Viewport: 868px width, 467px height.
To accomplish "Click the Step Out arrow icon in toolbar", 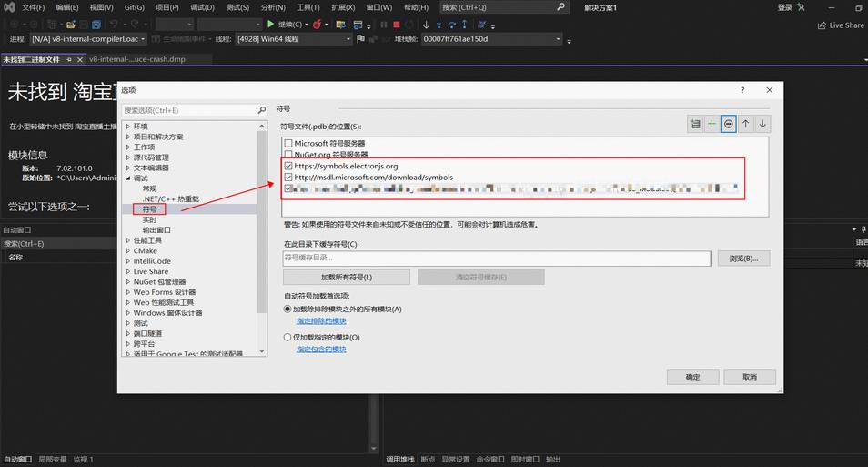I will (464, 25).
